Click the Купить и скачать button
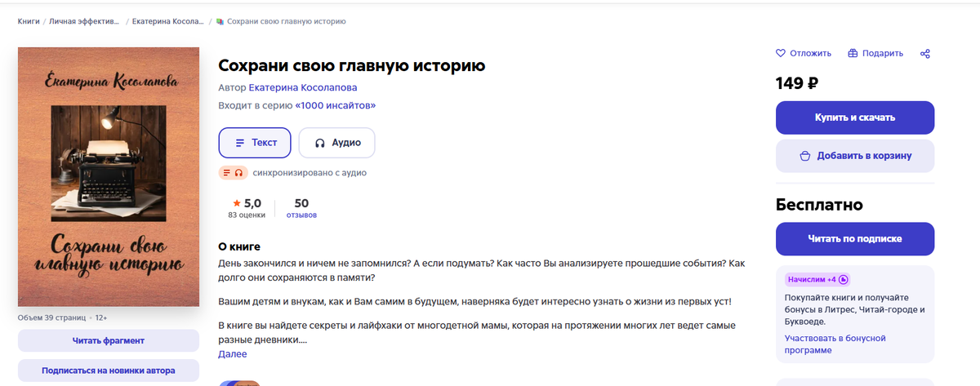The image size is (980, 386). tap(855, 118)
